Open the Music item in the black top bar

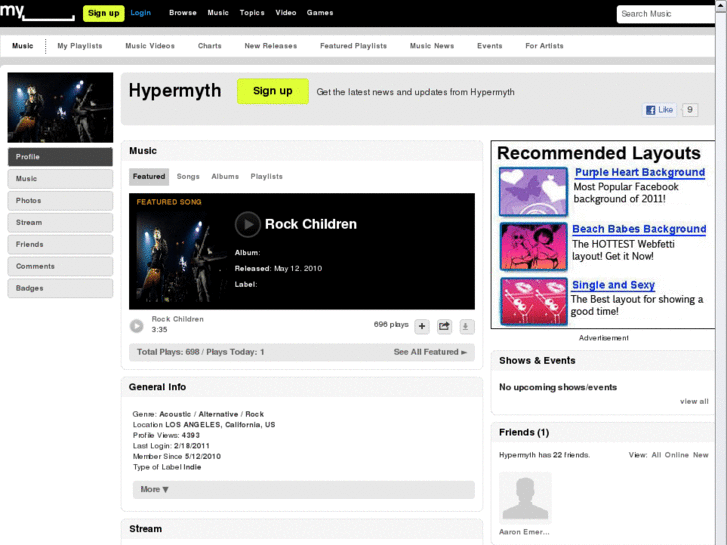click(x=218, y=13)
